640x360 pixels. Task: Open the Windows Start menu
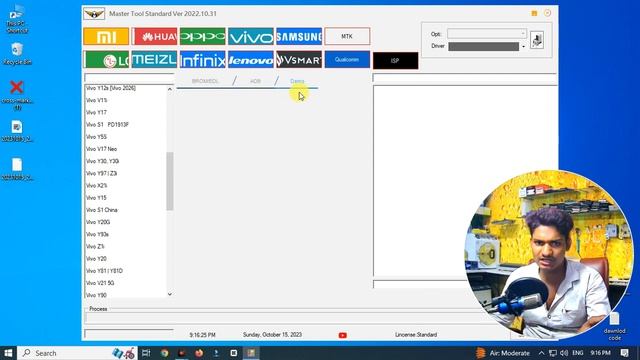[8, 353]
